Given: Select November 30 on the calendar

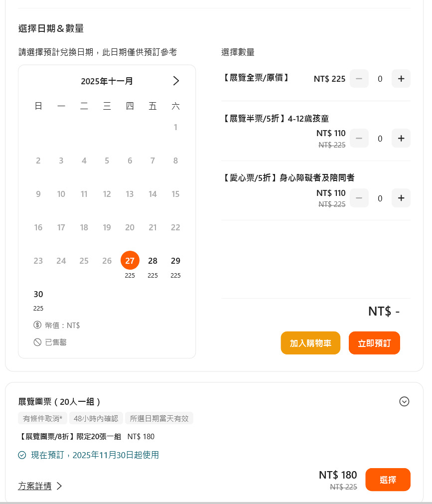Looking at the screenshot, I should coord(38,294).
